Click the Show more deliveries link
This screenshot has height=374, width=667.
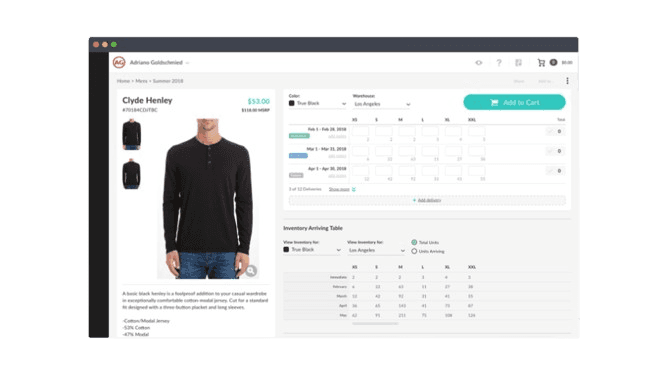click(339, 189)
